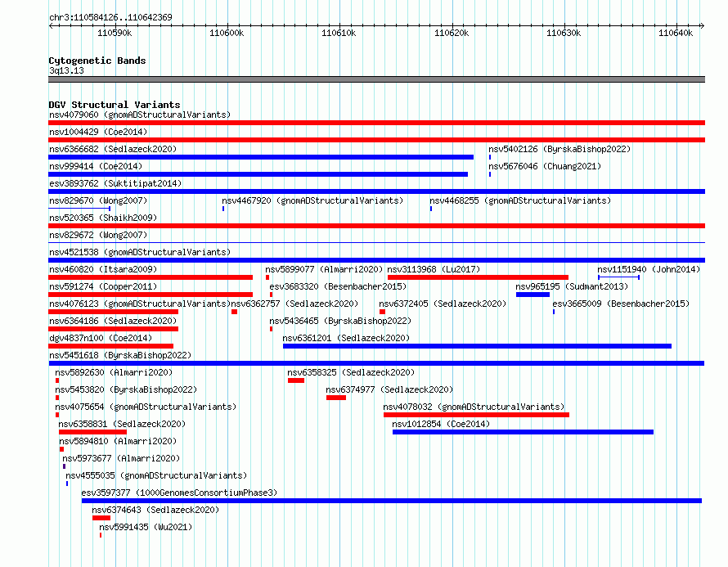Click the nsv4079060 gnomAD variant label
This screenshot has width=728, height=567.
click(140, 115)
